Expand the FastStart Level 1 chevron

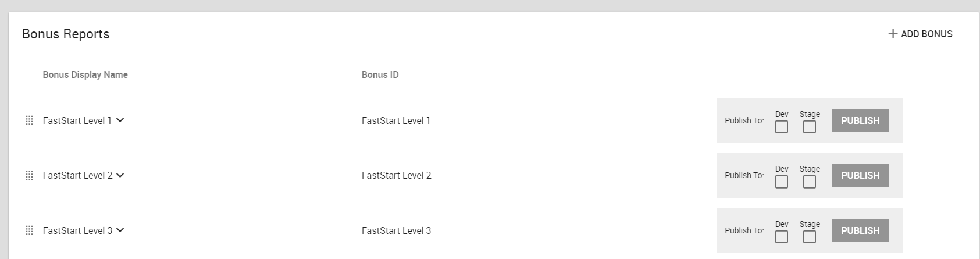coord(120,120)
